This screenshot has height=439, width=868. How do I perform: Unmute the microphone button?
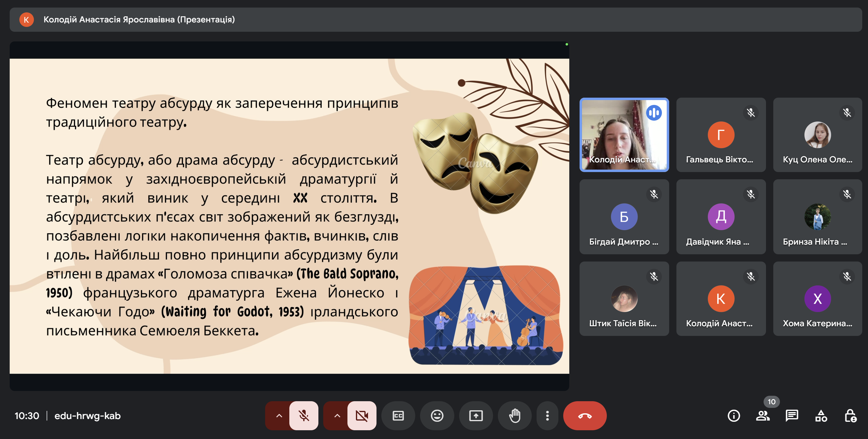pyautogui.click(x=304, y=415)
